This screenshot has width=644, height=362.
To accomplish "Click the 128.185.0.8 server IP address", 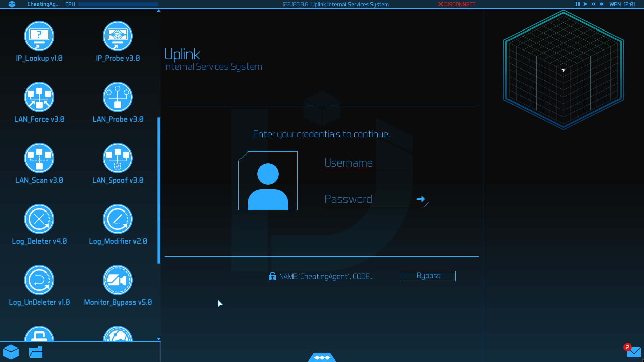I will coord(295,4).
